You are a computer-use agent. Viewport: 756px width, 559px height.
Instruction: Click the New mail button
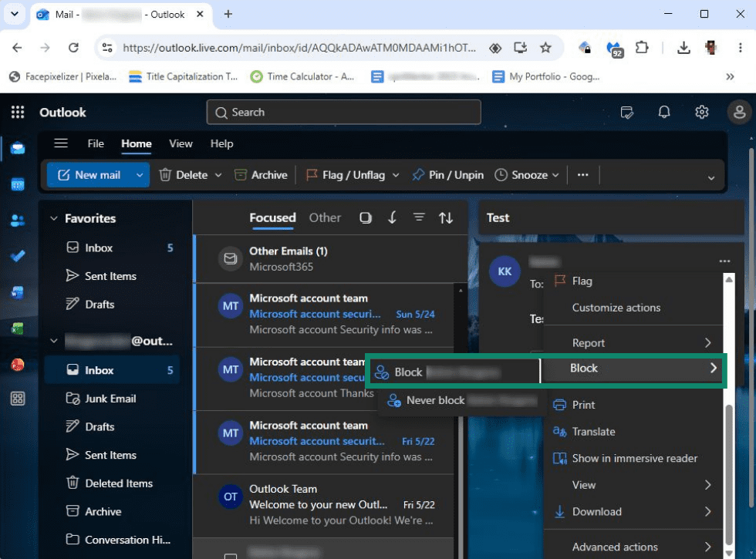(x=89, y=175)
